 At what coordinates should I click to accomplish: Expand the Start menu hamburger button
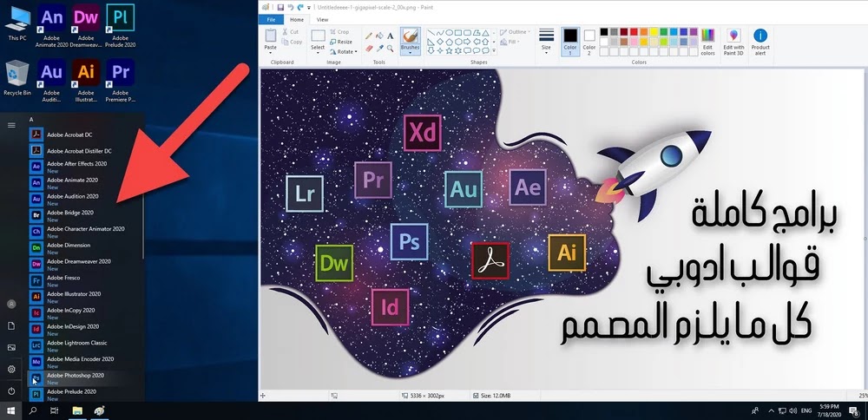[x=11, y=125]
